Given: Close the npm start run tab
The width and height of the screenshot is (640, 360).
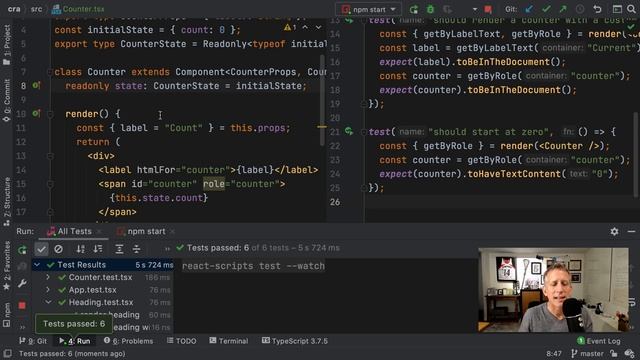Looking at the screenshot, I should pos(173,231).
